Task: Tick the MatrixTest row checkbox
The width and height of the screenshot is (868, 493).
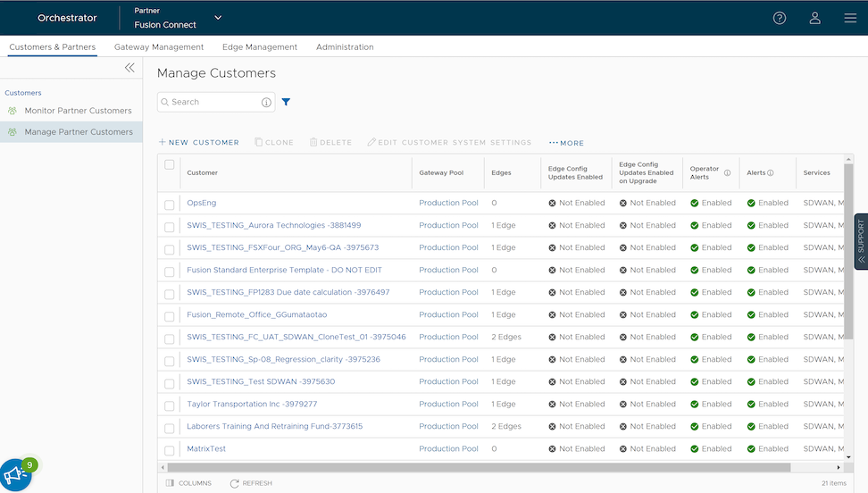Action: (170, 449)
